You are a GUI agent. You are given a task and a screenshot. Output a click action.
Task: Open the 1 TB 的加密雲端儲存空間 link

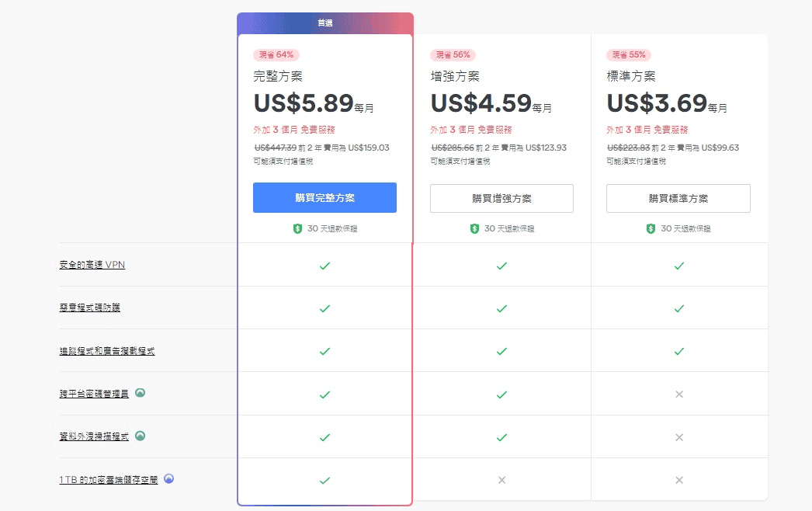pyautogui.click(x=108, y=480)
